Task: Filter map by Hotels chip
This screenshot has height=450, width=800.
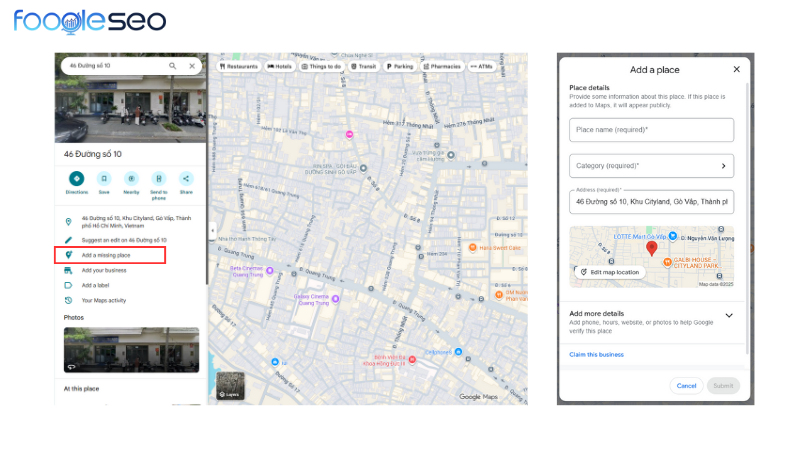Action: click(x=280, y=66)
